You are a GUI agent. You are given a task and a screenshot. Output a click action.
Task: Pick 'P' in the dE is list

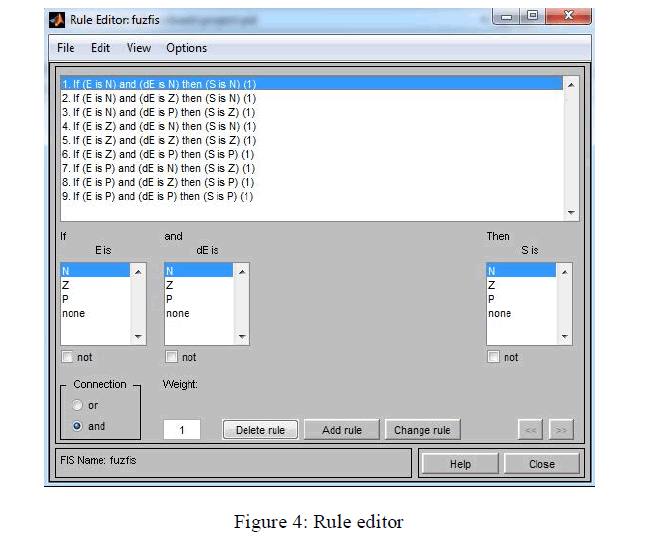click(x=199, y=299)
